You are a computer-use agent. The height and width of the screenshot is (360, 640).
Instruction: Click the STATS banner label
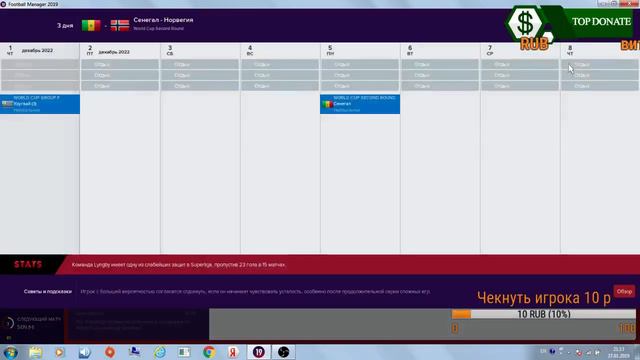(28, 264)
